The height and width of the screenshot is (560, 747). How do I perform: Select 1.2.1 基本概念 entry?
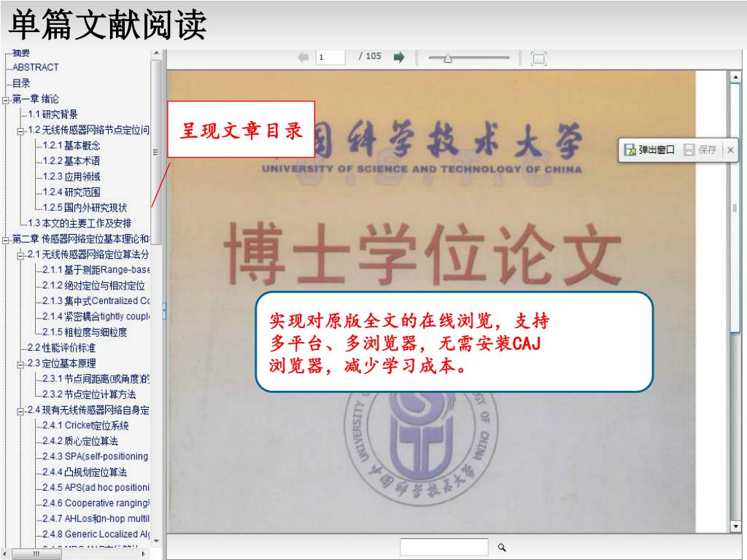coord(71,145)
